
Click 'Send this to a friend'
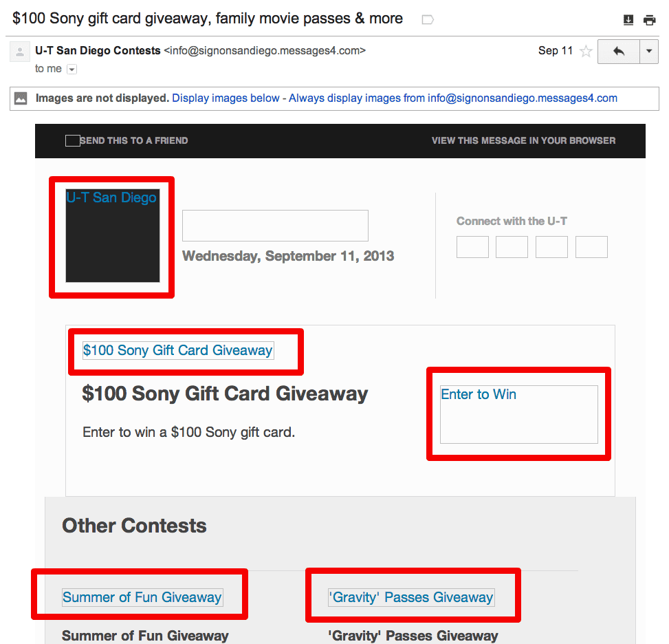click(x=133, y=140)
